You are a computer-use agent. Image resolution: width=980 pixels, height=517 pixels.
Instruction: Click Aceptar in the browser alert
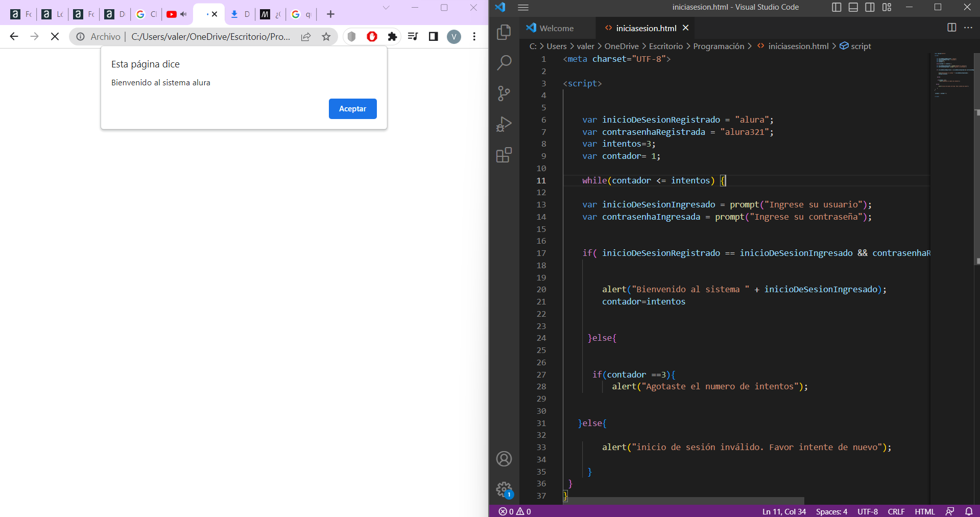[x=352, y=109]
